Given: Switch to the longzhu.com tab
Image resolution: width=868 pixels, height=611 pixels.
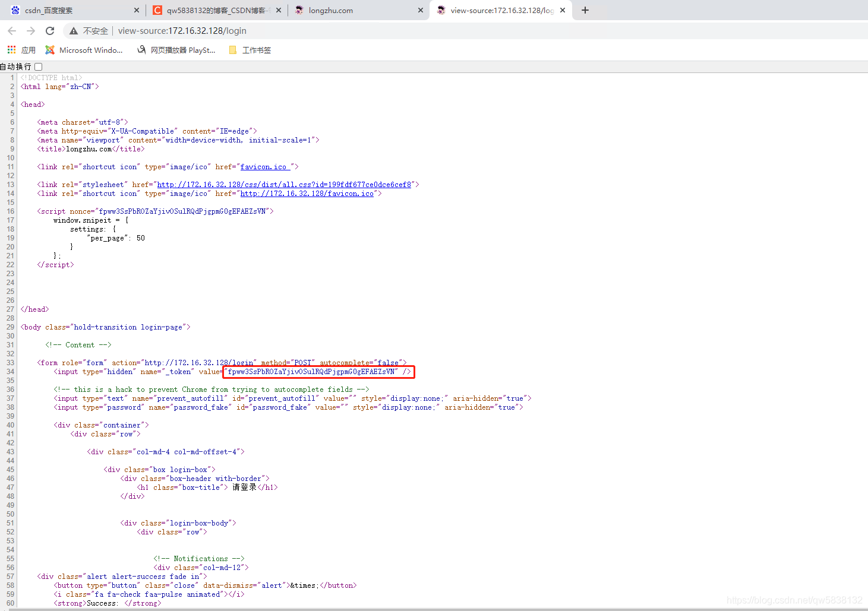Looking at the screenshot, I should point(358,10).
